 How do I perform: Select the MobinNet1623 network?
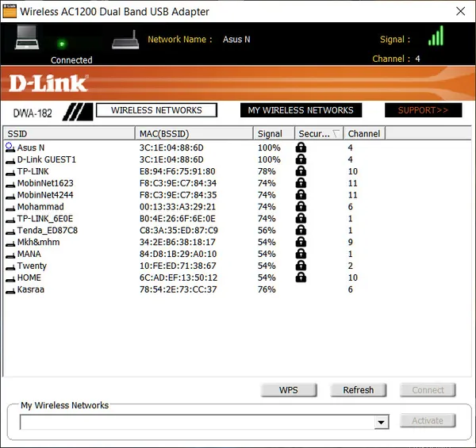(x=45, y=183)
